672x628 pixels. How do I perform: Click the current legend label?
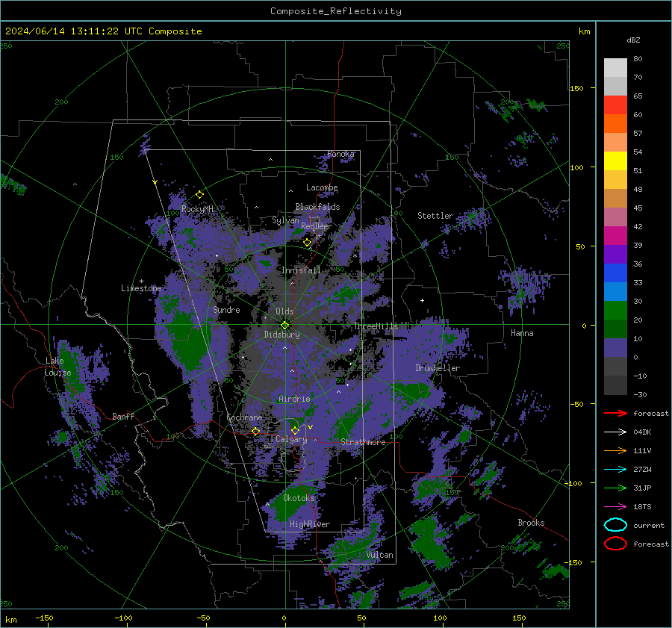pos(649,526)
